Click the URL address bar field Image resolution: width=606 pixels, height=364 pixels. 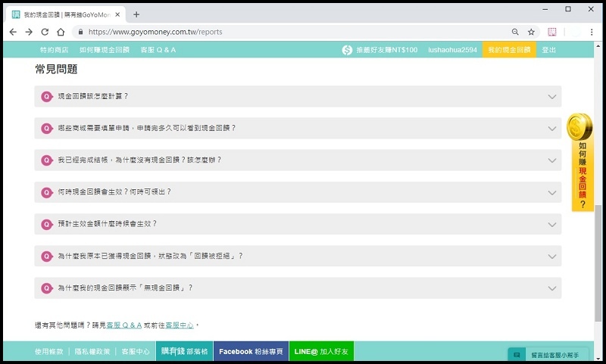pyautogui.click(x=288, y=32)
